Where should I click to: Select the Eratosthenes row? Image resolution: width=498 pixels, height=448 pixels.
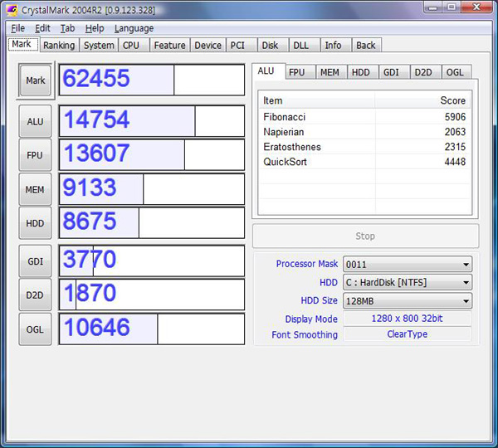[x=364, y=147]
